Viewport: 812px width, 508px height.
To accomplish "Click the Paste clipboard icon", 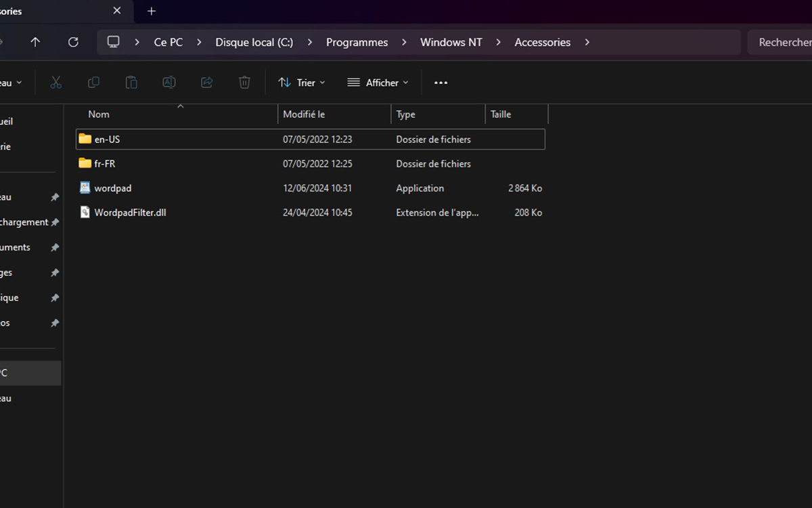I will (131, 83).
